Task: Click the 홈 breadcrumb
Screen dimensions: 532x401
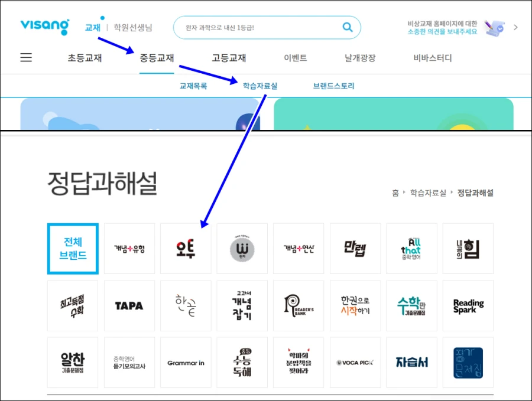Action: click(395, 193)
